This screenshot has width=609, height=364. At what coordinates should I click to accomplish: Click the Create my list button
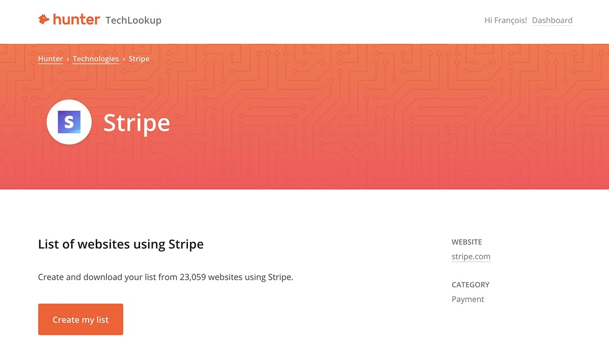coord(81,319)
